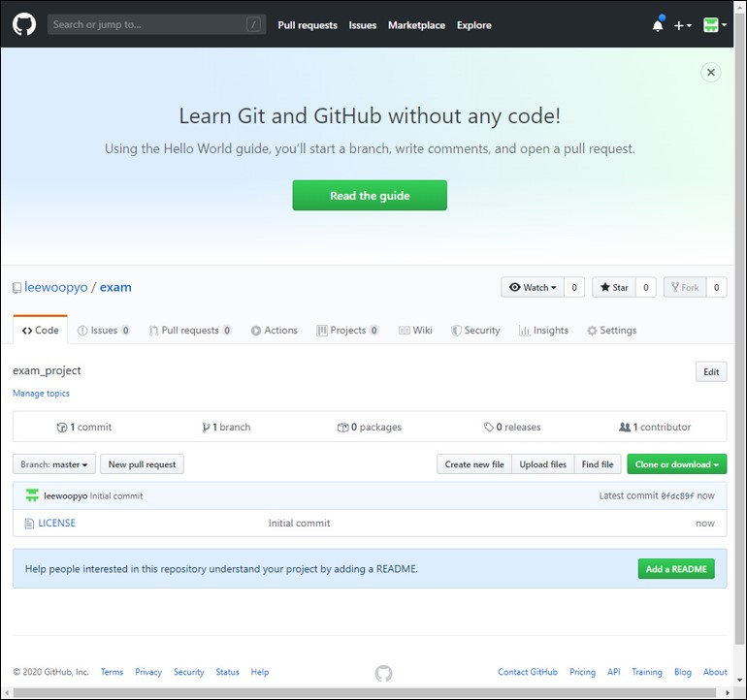Viewport: 747px width, 700px height.
Task: Switch to the repository Settings tab
Action: 612,330
